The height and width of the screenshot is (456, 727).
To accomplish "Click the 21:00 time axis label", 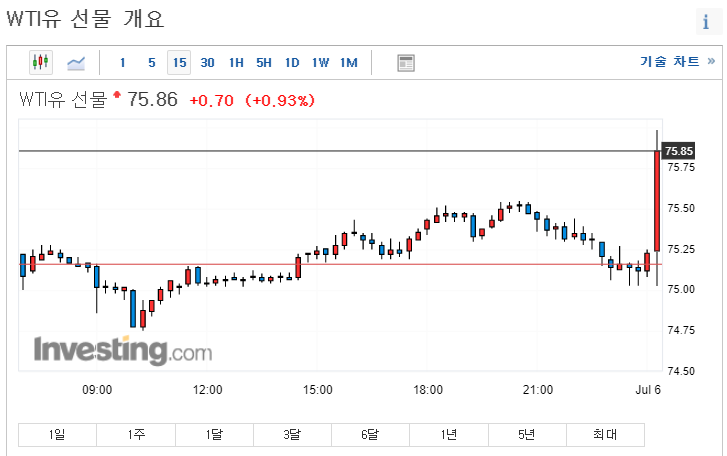I will 538,390.
